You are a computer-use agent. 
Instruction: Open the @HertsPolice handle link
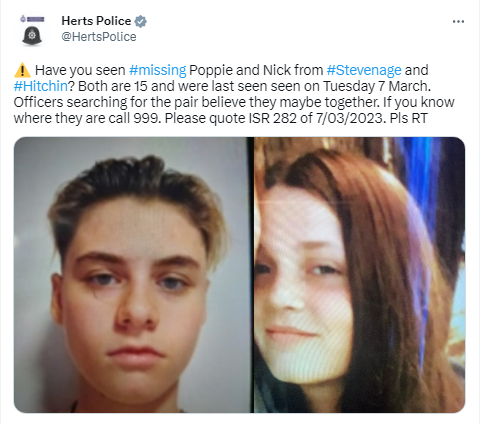pyautogui.click(x=99, y=37)
